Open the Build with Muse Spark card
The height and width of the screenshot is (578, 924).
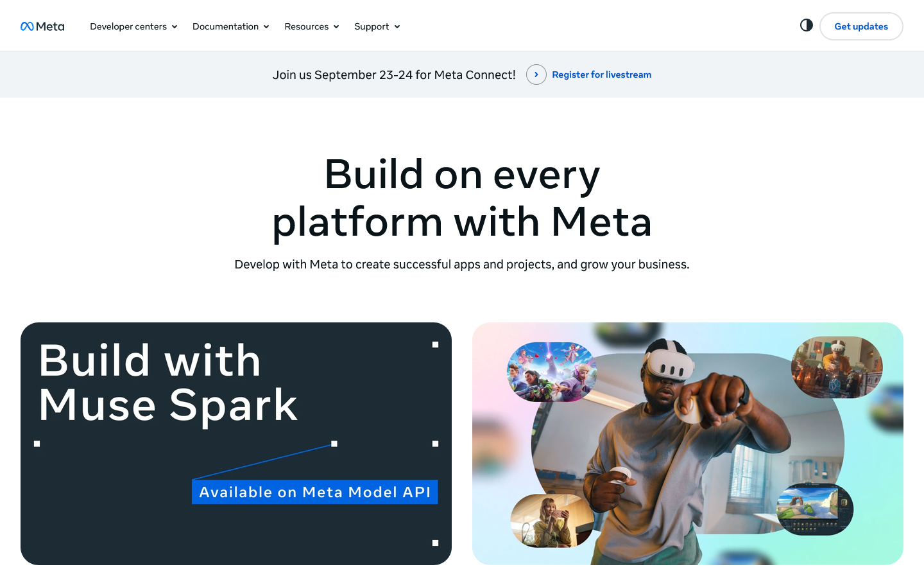coord(236,444)
